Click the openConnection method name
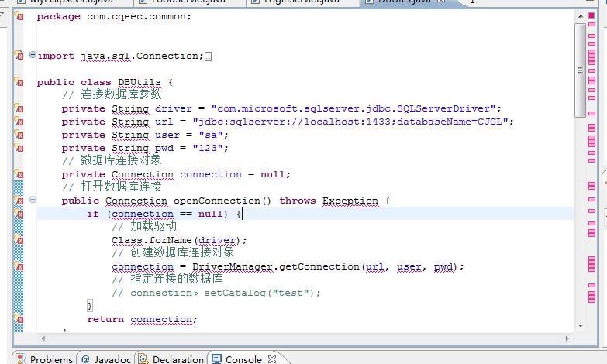The height and width of the screenshot is (364, 607). 217,201
